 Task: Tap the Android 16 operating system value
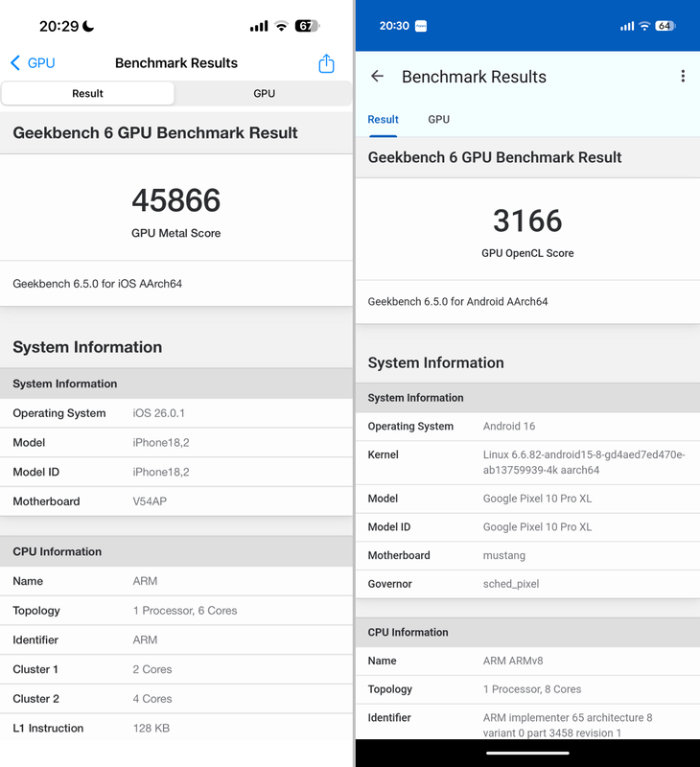[509, 426]
